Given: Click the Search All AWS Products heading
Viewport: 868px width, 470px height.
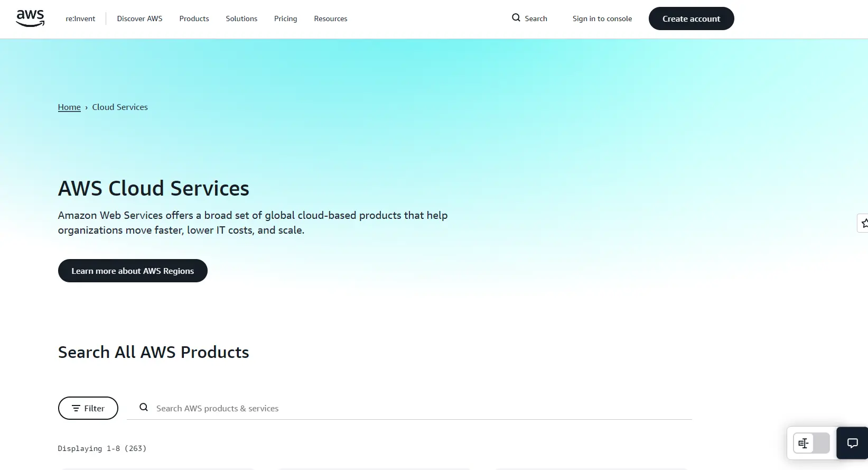Looking at the screenshot, I should pos(154,352).
